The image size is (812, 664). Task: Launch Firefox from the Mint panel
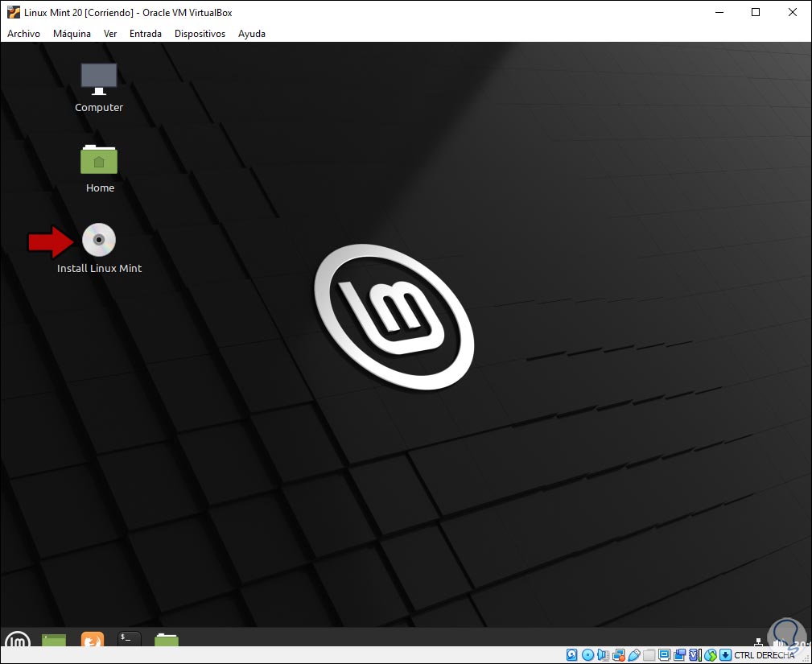tap(93, 640)
